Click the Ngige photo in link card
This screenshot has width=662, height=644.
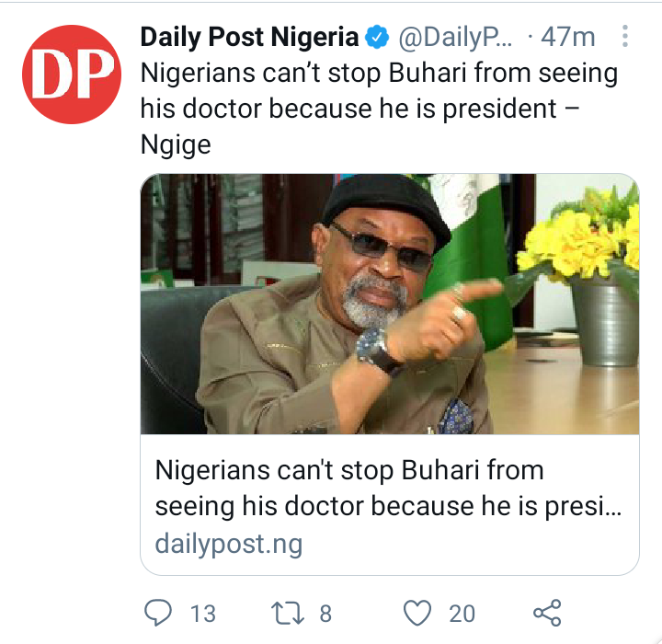coord(390,304)
